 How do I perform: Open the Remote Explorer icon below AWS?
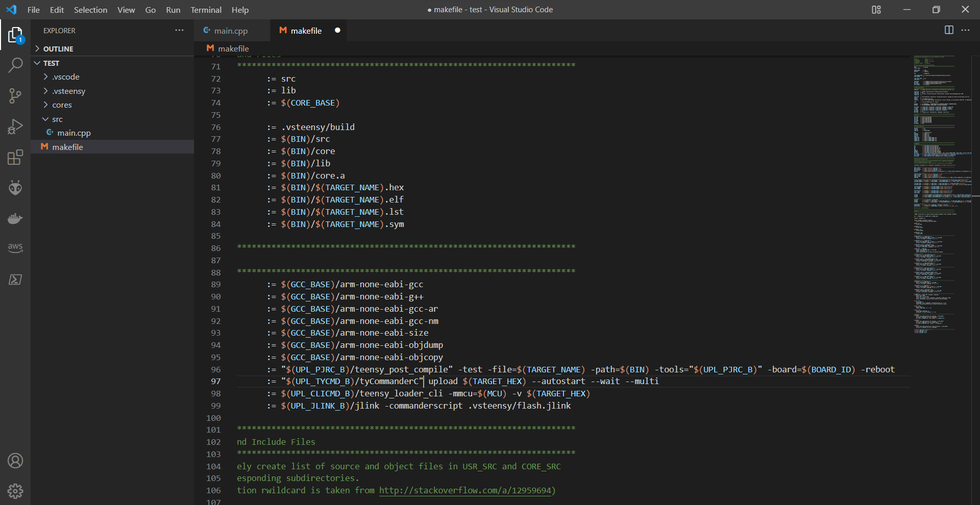click(15, 279)
